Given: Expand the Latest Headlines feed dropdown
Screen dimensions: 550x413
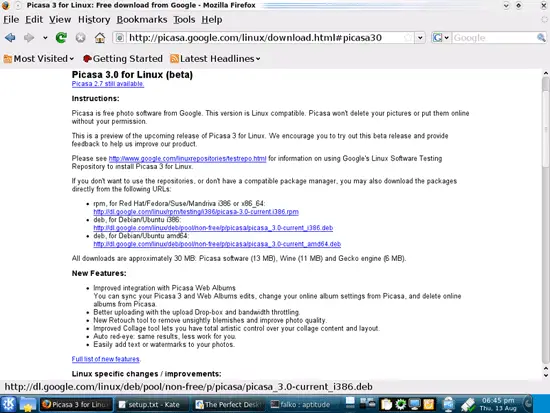Looking at the screenshot, I should tap(215, 59).
